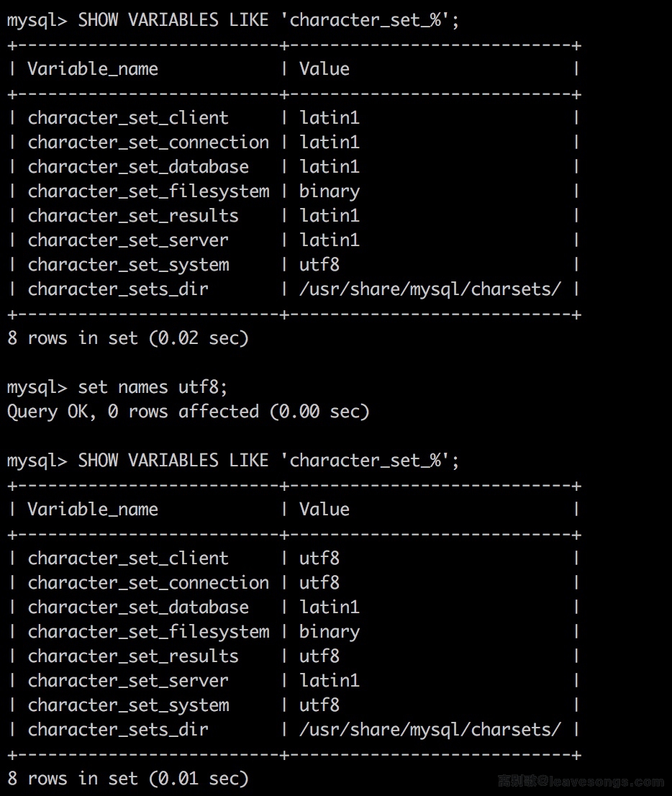This screenshot has height=796, width=672.
Task: Click character_set_filesystem in the second table
Action: point(148,632)
